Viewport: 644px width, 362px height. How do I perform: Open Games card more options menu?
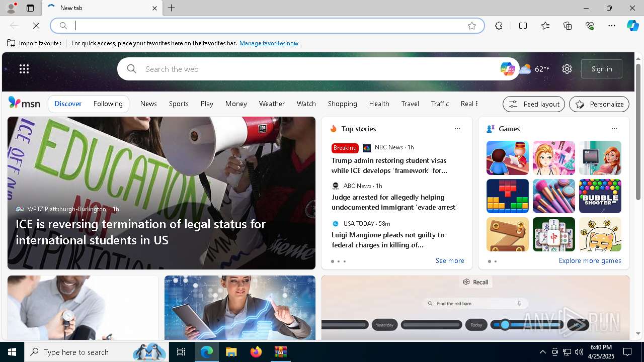[614, 129]
